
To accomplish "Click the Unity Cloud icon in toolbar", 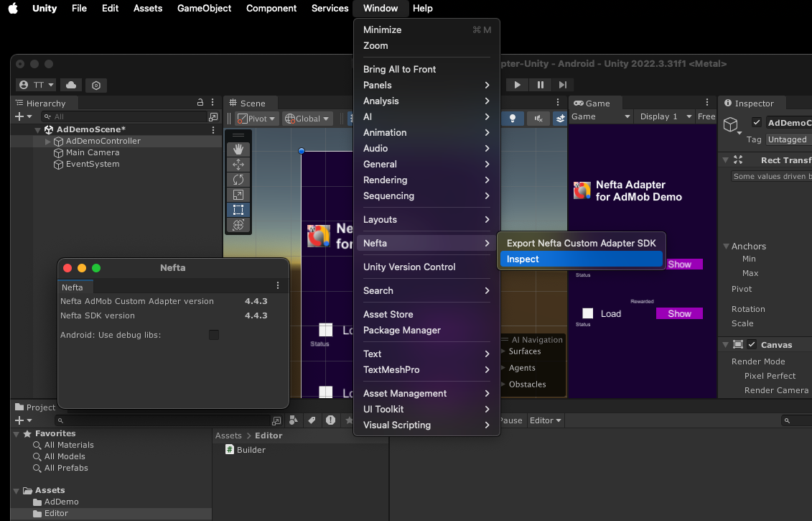I will pos(71,85).
